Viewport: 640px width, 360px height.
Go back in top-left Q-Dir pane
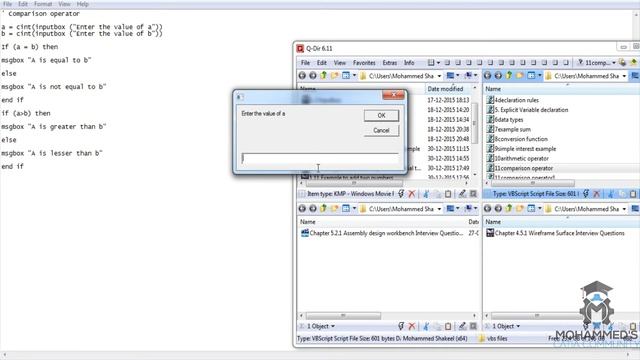tap(302, 76)
